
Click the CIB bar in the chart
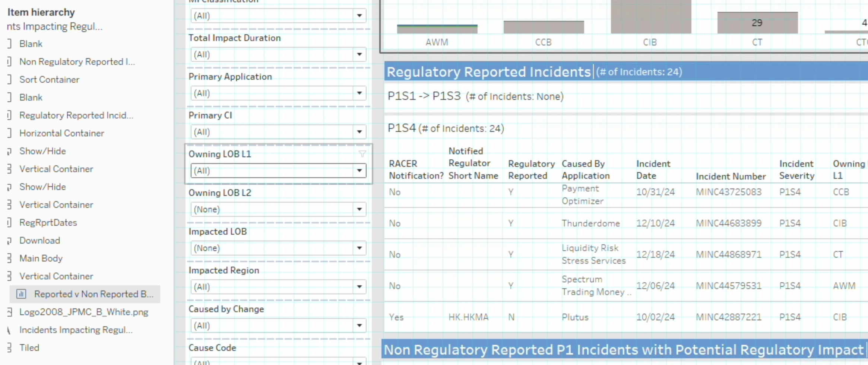(651, 17)
